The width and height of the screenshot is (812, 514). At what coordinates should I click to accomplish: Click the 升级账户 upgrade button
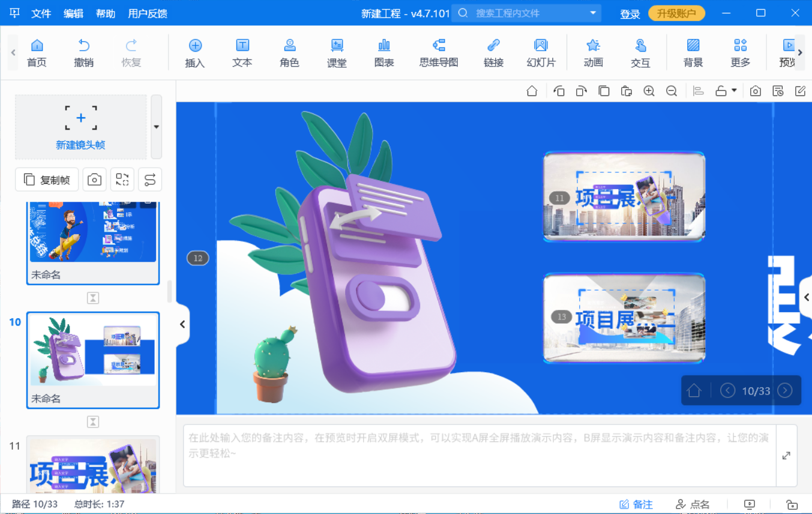pyautogui.click(x=676, y=13)
